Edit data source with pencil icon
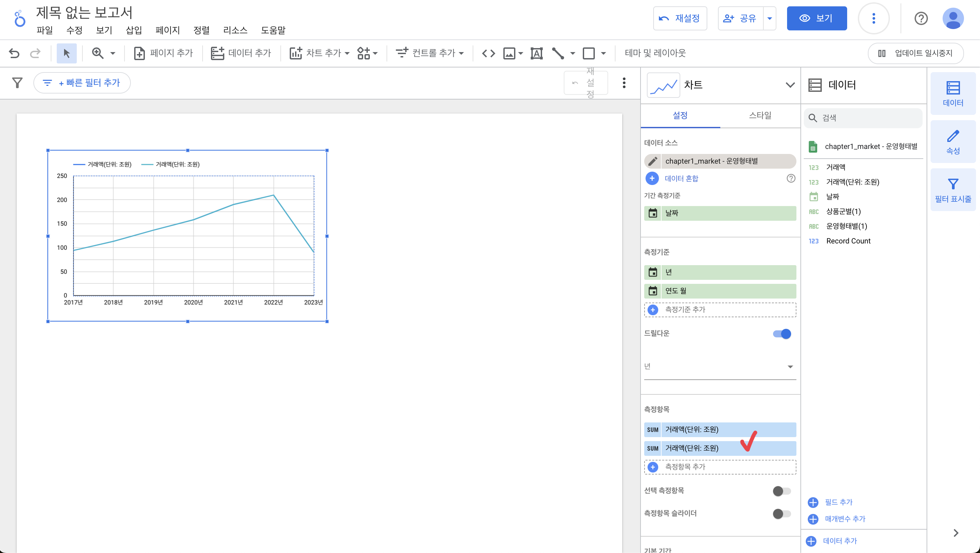This screenshot has width=980, height=553. tap(653, 161)
